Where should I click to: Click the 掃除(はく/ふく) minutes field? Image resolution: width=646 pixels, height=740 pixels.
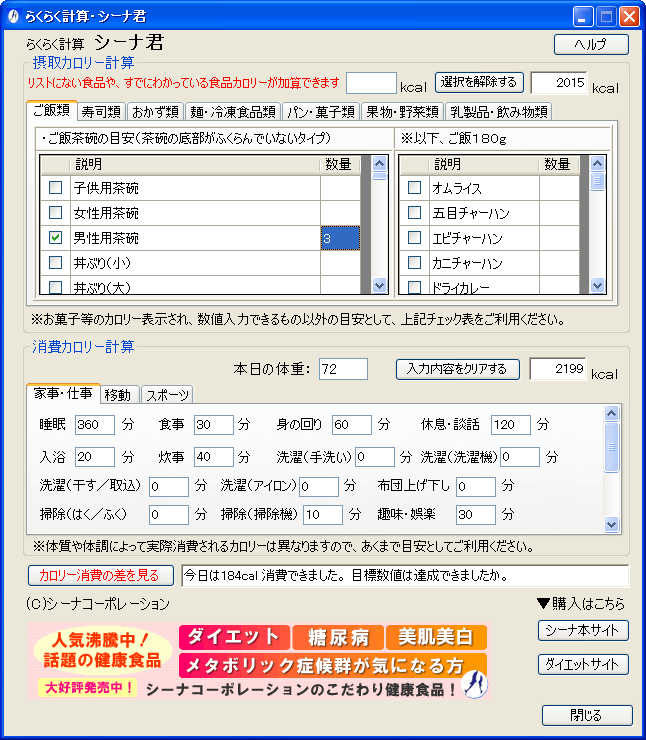(169, 515)
